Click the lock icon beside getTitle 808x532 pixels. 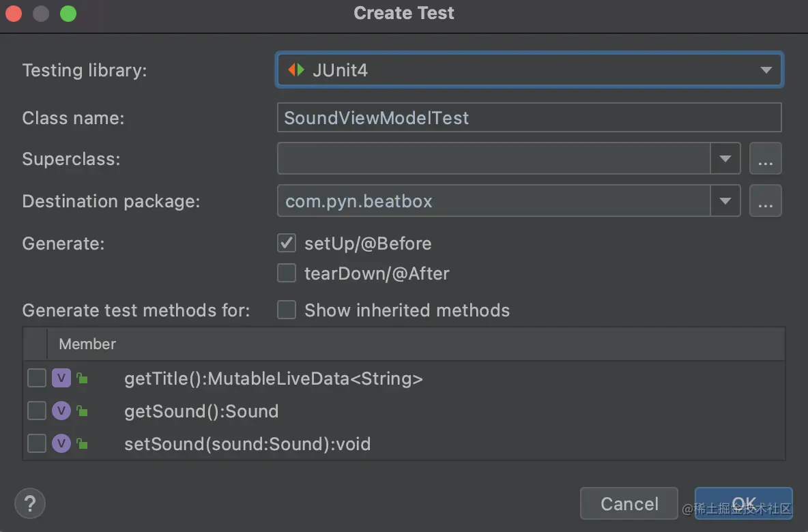(82, 379)
